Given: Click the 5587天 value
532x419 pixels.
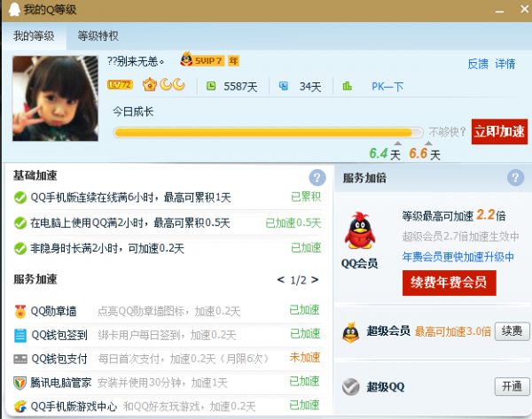Looking at the screenshot, I should pos(240,87).
